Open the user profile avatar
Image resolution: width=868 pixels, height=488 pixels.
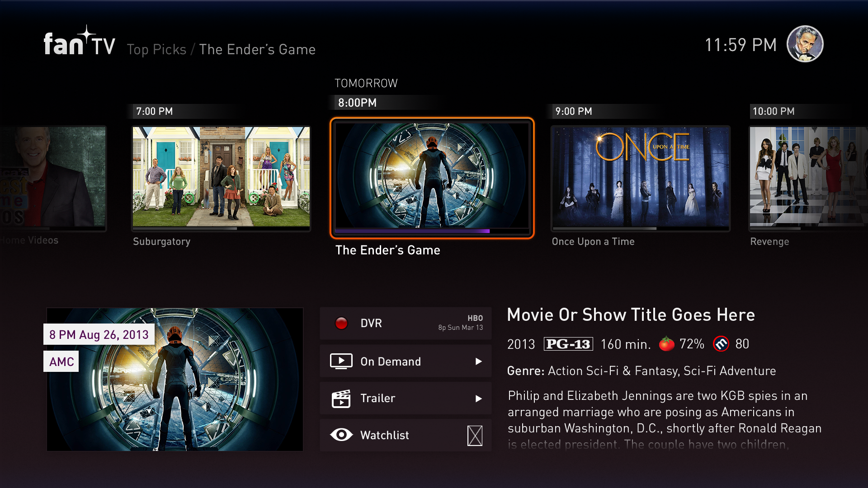click(805, 44)
